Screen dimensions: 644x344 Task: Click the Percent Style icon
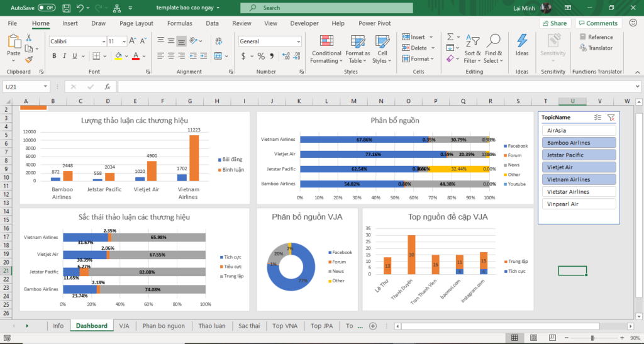pos(261,56)
